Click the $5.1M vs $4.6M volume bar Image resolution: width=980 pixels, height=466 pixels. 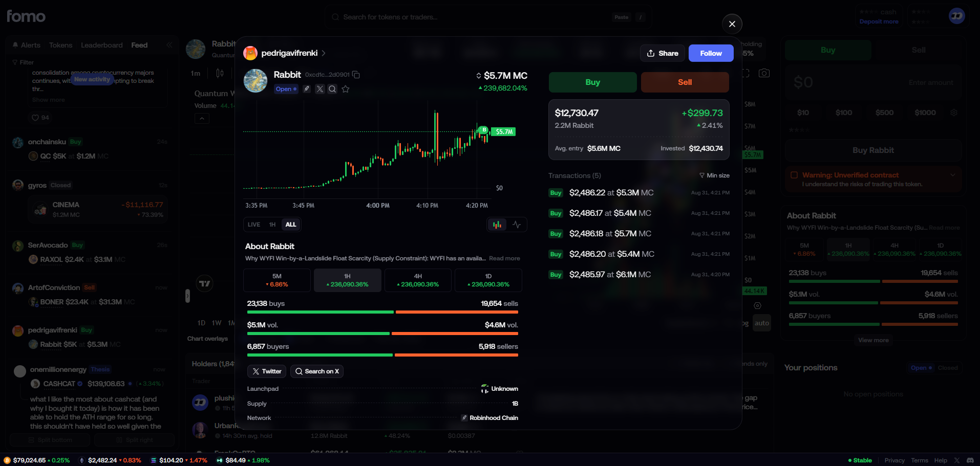(x=382, y=334)
